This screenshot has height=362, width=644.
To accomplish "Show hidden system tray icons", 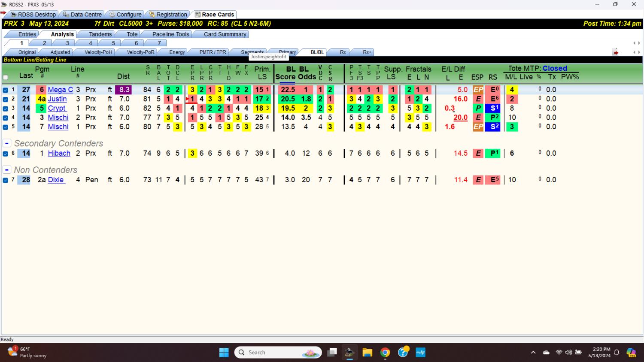I will coord(533,353).
